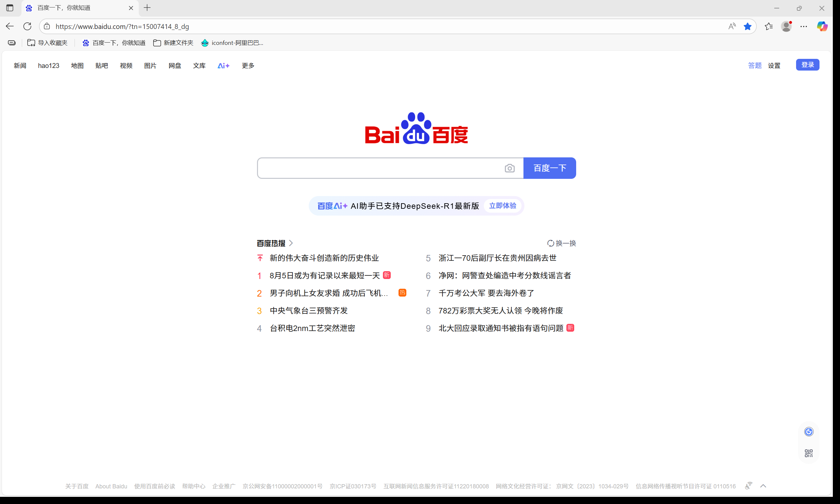Click the camera image search icon
This screenshot has height=504, width=840.
[x=509, y=168]
